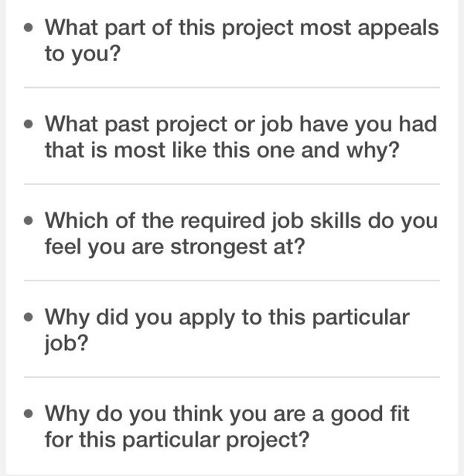The width and height of the screenshot is (464, 476).
Task: Click the divider below the job skills question
Action: [x=232, y=280]
